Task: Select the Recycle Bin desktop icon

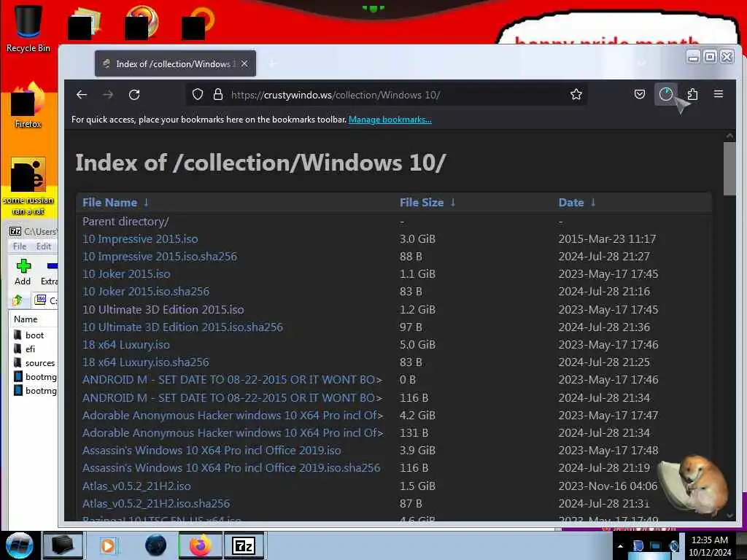Action: pyautogui.click(x=28, y=28)
